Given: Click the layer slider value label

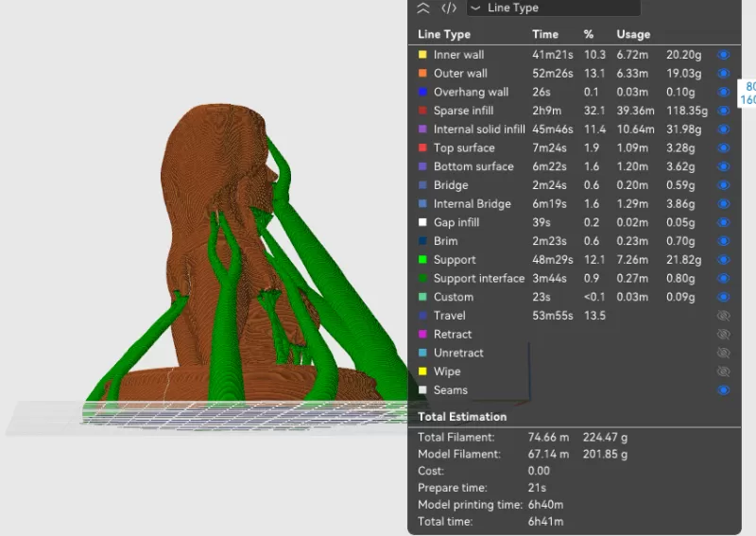Looking at the screenshot, I should (747, 93).
